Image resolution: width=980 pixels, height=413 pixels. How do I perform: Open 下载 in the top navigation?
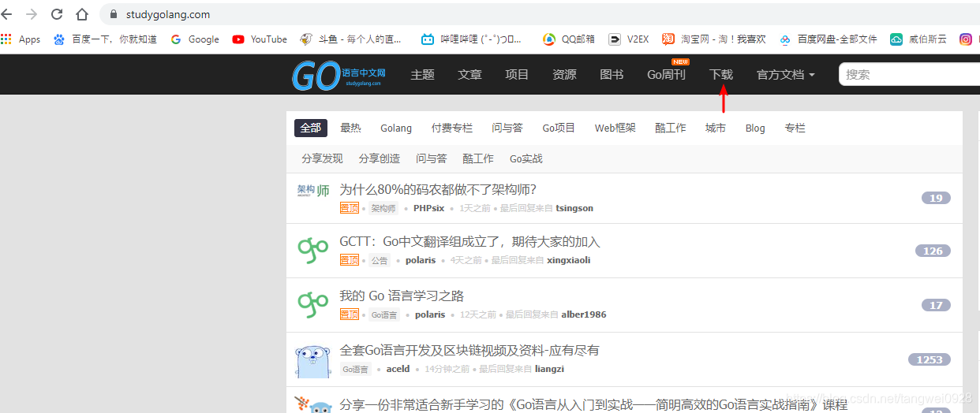721,74
